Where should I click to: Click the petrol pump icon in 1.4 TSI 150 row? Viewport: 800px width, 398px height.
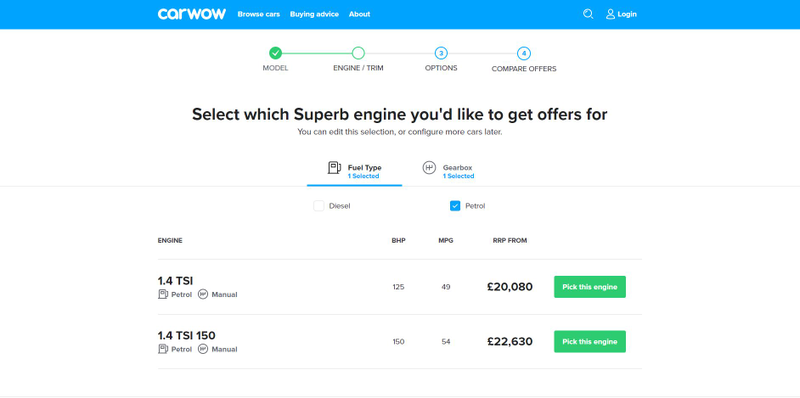click(163, 349)
